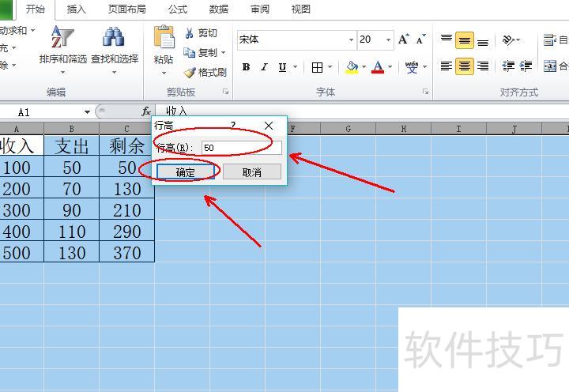Viewport: 569px width, 392px height.
Task: Open font color dropdown arrow
Action: [390, 67]
